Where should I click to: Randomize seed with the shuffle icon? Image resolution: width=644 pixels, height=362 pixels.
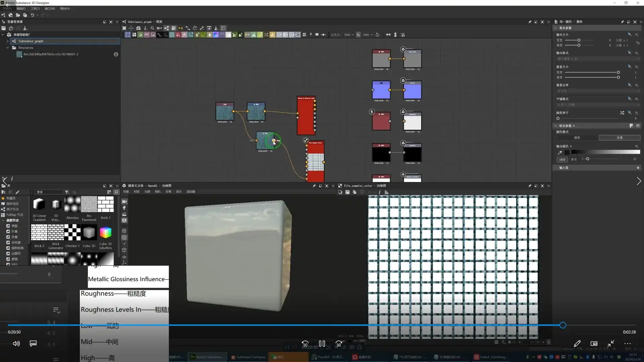tap(622, 113)
